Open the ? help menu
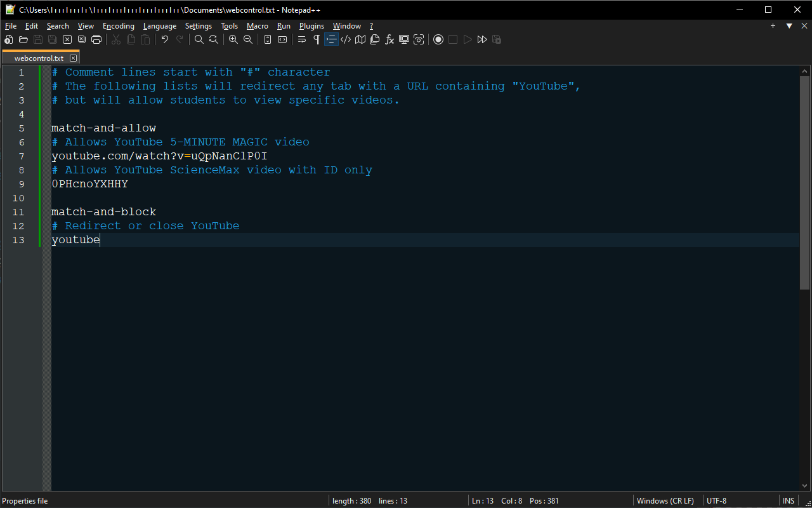The height and width of the screenshot is (508, 812). pos(372,26)
